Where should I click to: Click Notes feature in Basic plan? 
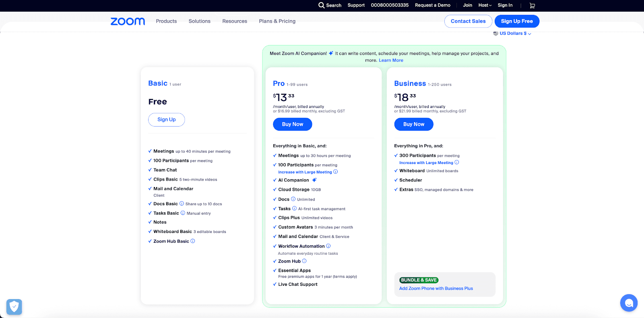[160, 222]
